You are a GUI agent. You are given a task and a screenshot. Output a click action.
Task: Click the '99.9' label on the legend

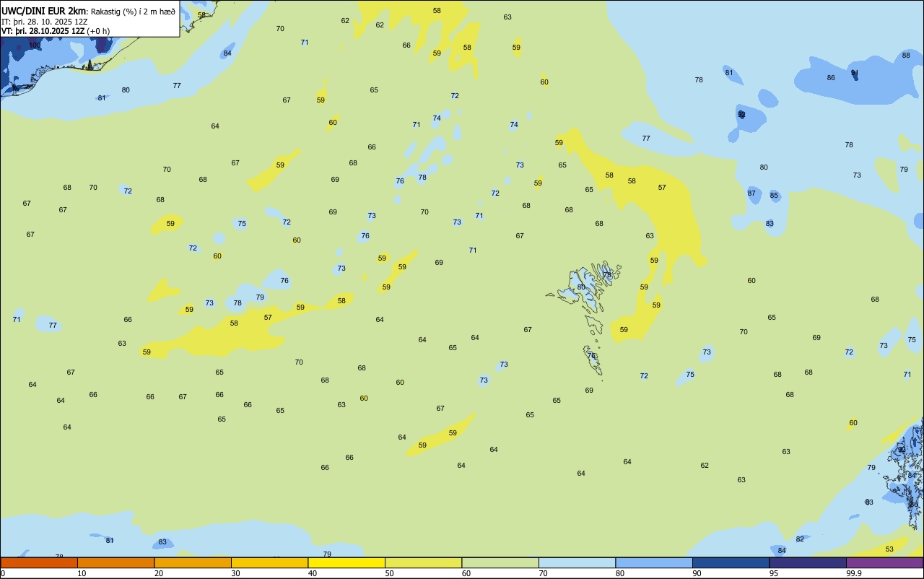tap(854, 573)
